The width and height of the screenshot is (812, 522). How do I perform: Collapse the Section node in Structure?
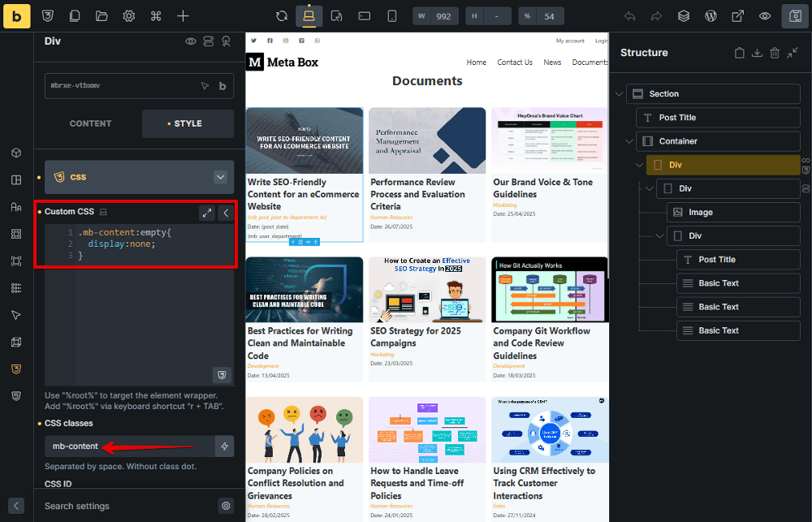pos(620,94)
